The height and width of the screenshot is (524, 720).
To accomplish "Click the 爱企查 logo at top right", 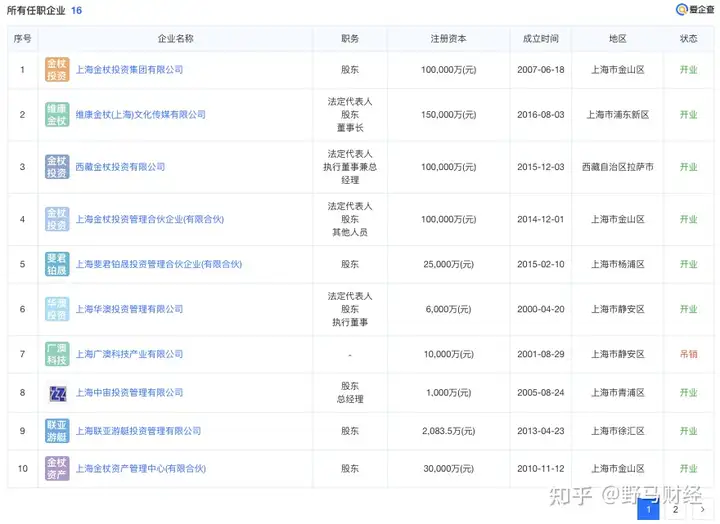I will coord(695,10).
